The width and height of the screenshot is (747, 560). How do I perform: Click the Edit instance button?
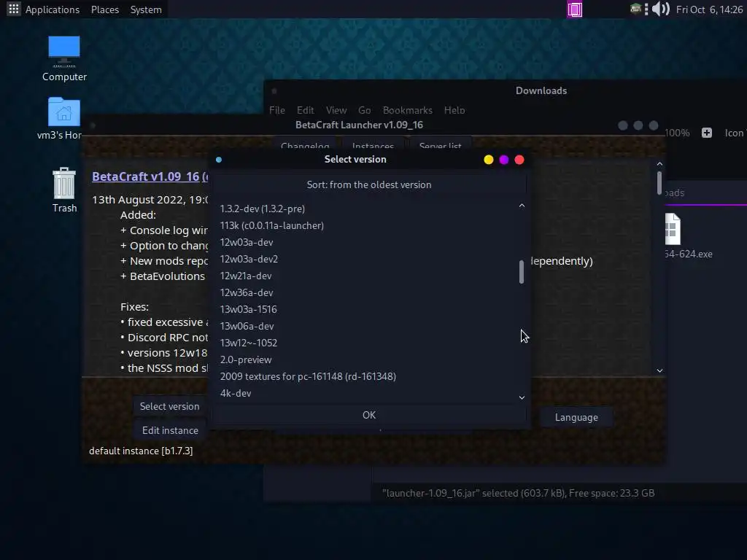click(169, 430)
